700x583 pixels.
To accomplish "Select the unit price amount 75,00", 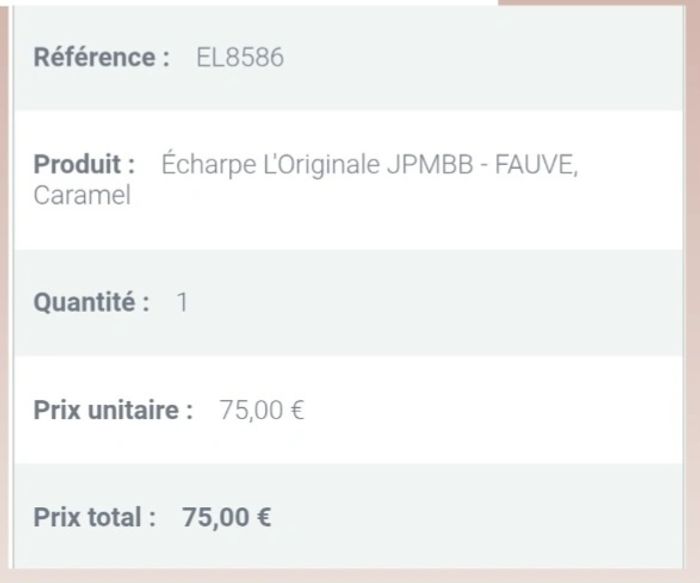I will pyautogui.click(x=251, y=410).
